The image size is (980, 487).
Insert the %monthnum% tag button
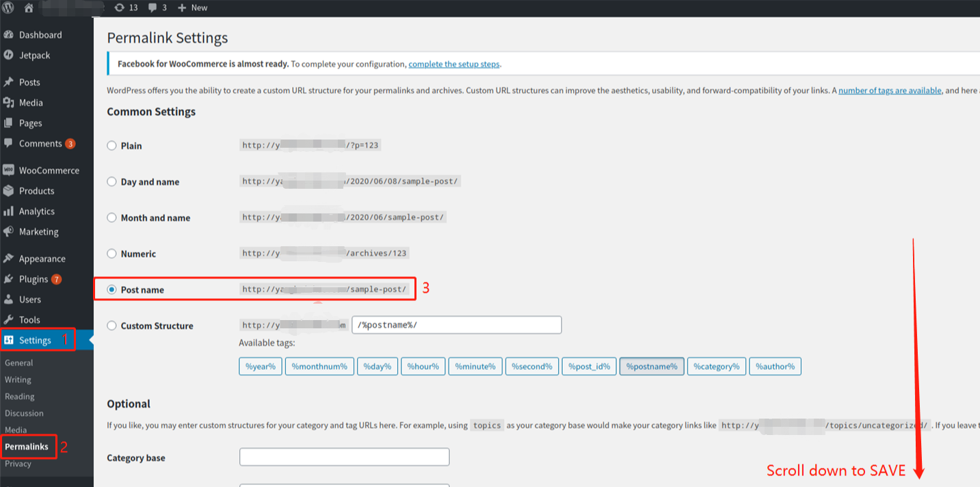(x=319, y=367)
